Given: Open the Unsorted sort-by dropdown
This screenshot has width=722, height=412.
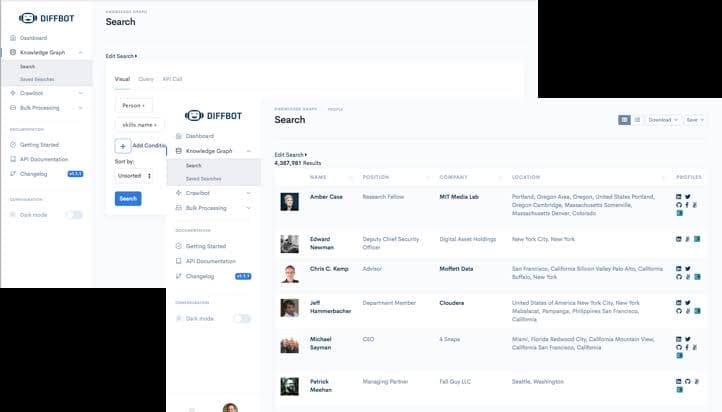Looking at the screenshot, I should click(x=134, y=175).
